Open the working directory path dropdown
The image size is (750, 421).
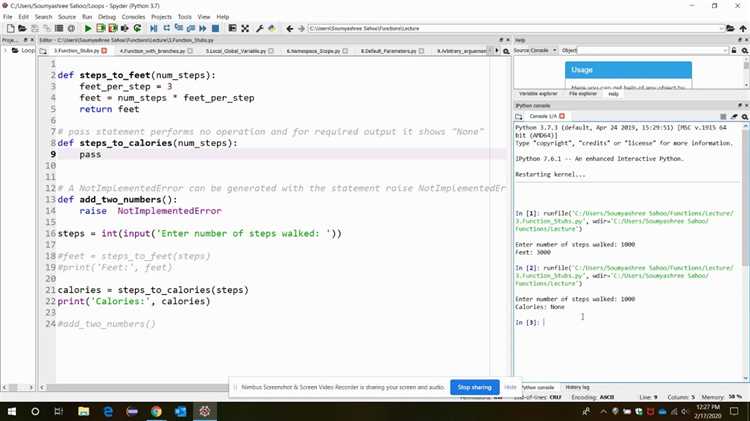pos(721,29)
